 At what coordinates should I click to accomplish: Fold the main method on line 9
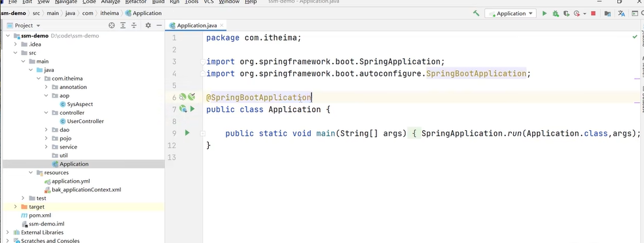pyautogui.click(x=202, y=133)
